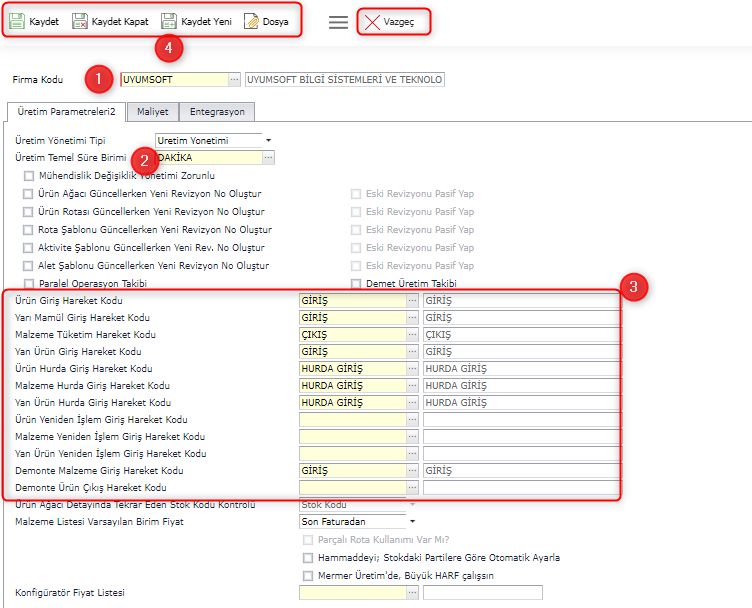This screenshot has height=608, width=752.
Task: Enable Parçalı Rota Kullanımı Var Mı checkbox
Action: click(x=308, y=540)
